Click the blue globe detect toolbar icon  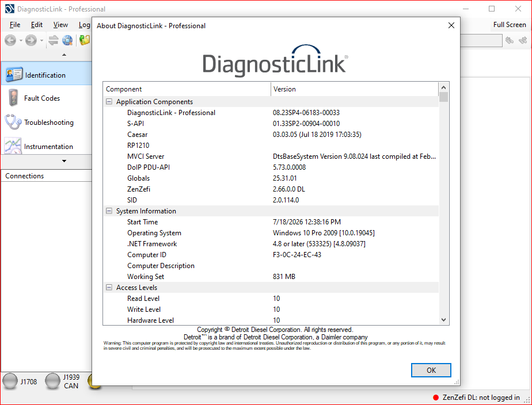(67, 40)
